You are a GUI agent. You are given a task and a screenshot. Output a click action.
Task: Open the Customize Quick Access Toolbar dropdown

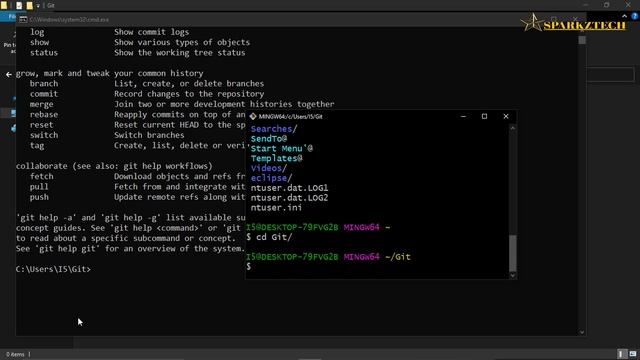tap(38, 6)
